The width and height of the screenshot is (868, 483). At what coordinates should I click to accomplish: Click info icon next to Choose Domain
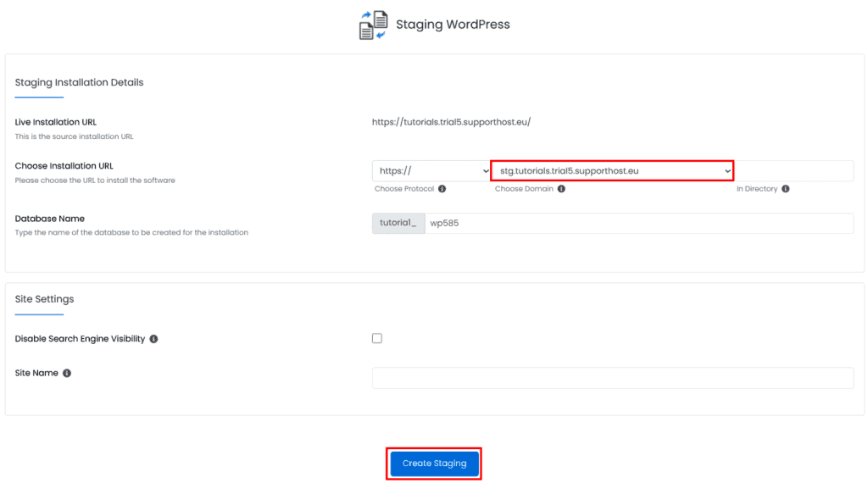pyautogui.click(x=561, y=189)
